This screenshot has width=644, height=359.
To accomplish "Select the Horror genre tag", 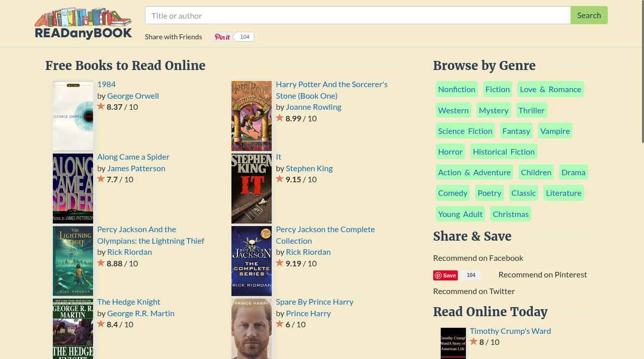I will click(450, 152).
